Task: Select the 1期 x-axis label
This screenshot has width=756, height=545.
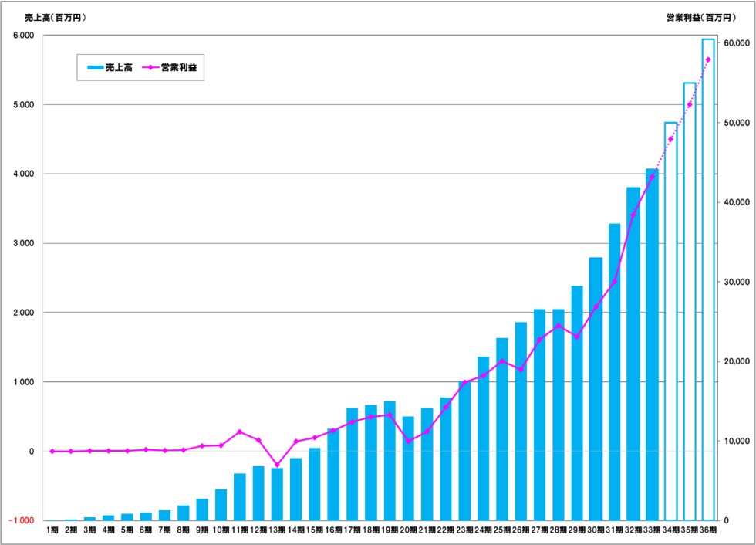Action: click(52, 530)
